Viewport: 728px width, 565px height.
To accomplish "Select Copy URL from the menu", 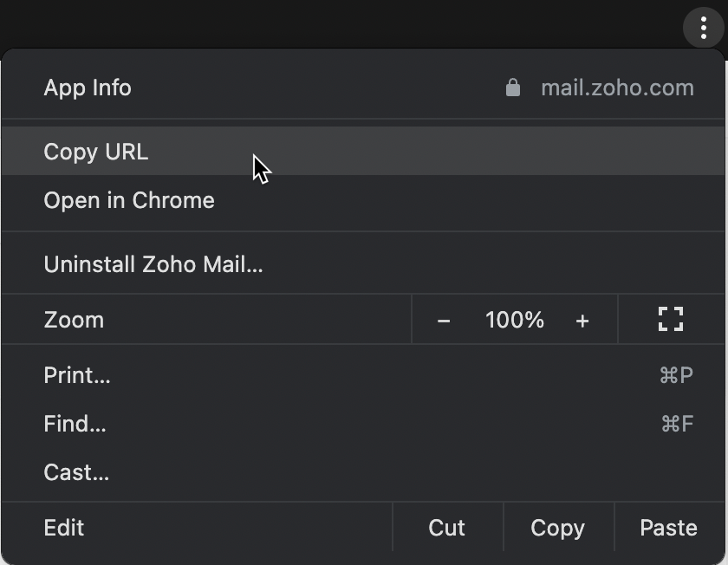I will [95, 152].
